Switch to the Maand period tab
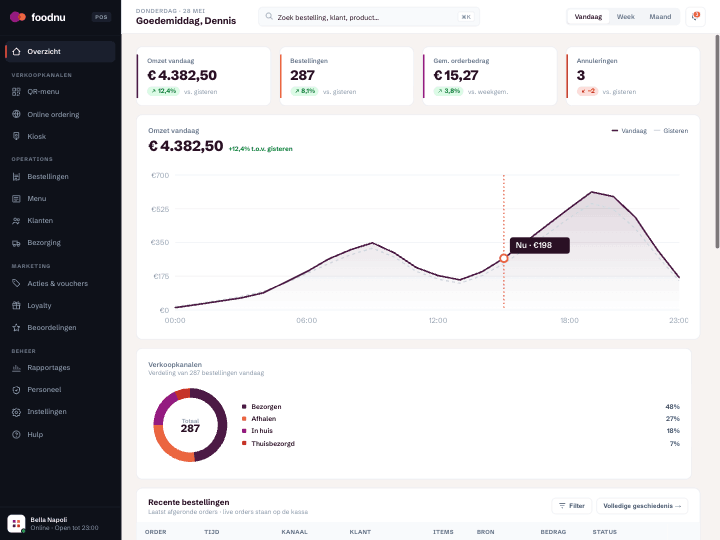This screenshot has width=720, height=540. click(660, 17)
